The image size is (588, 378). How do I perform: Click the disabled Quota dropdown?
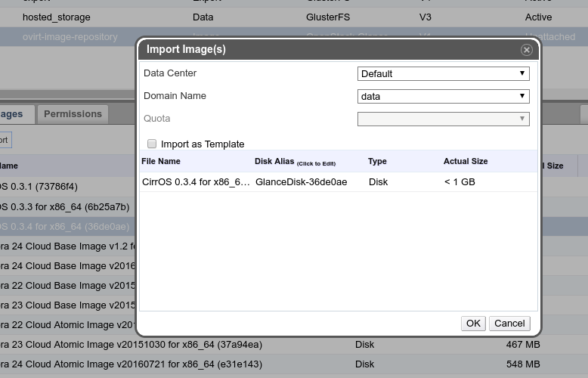tap(443, 119)
